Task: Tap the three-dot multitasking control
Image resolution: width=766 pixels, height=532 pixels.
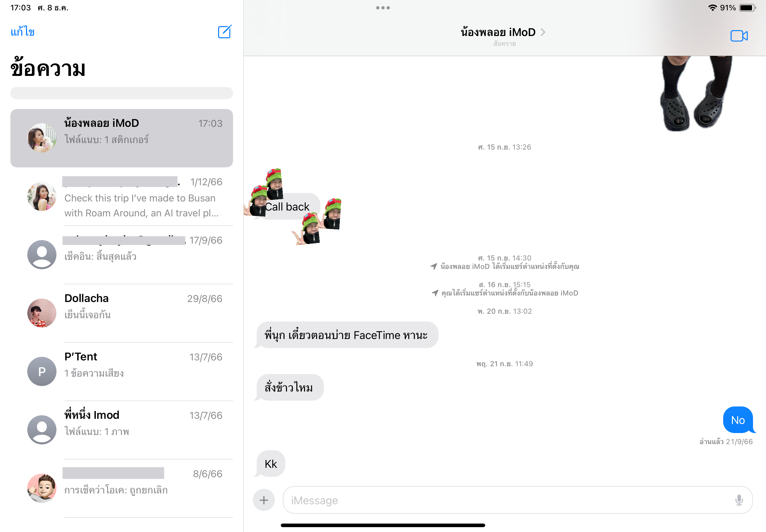Action: 382,8
